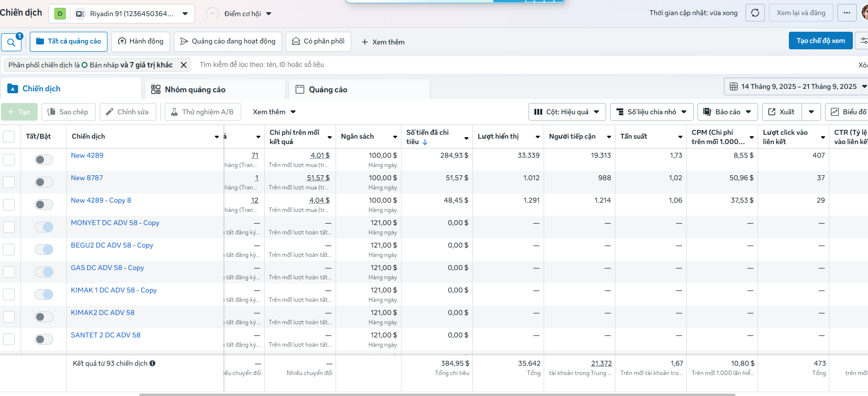Switch to the Quảng cáo tab
868x396 pixels.
click(328, 89)
